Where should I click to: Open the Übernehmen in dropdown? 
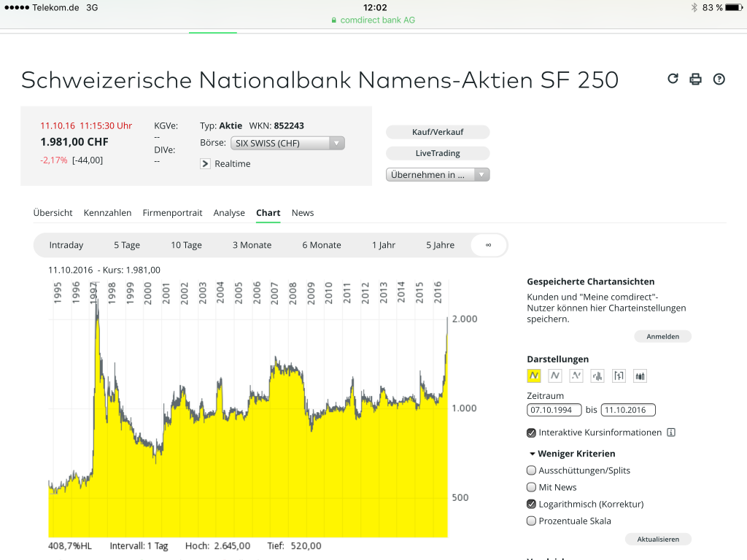(438, 175)
